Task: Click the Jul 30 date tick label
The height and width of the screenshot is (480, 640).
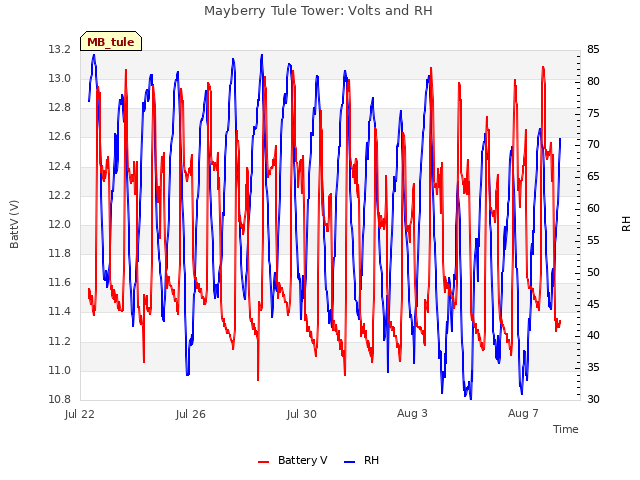Action: [x=302, y=414]
